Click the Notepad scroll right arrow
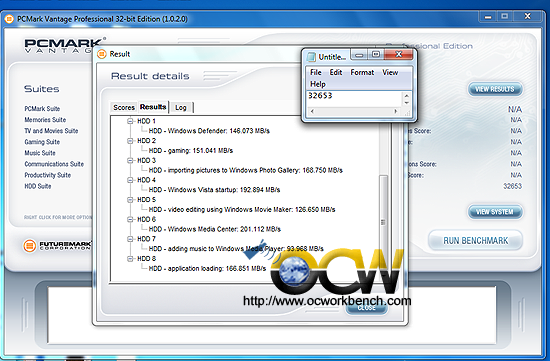The width and height of the screenshot is (550, 361). [396, 111]
